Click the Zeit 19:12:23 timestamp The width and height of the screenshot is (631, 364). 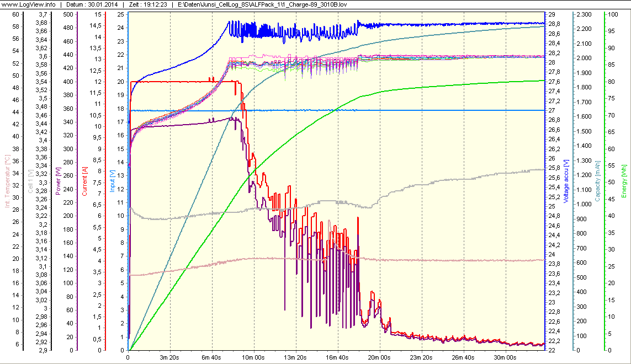click(x=152, y=4)
